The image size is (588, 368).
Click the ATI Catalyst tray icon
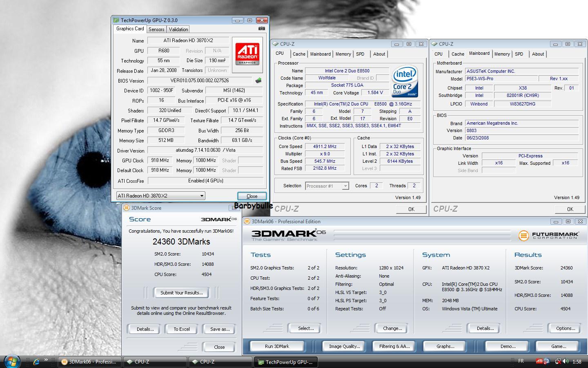(x=539, y=361)
